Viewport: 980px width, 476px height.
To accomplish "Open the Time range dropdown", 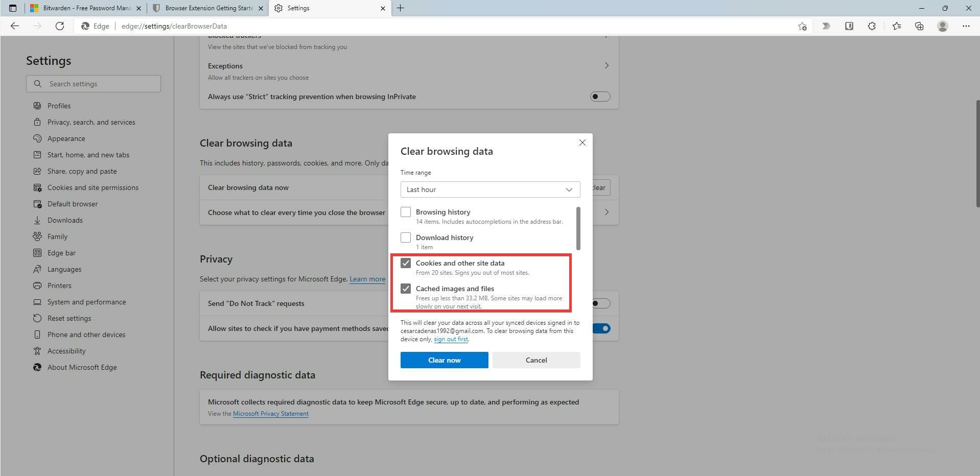I will (x=490, y=189).
